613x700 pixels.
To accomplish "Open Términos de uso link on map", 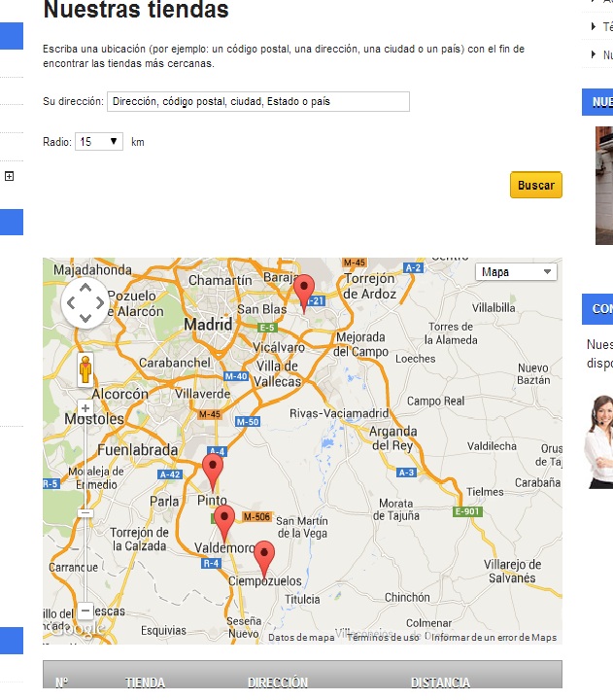I will click(x=383, y=638).
